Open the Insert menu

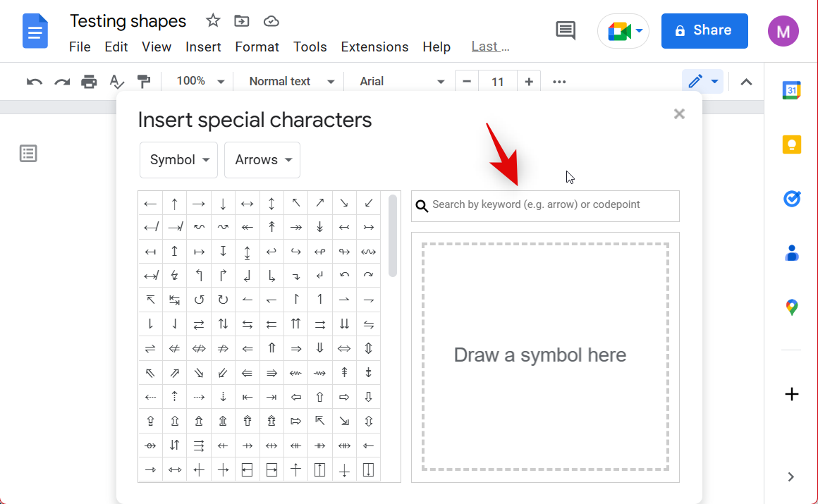click(x=203, y=47)
